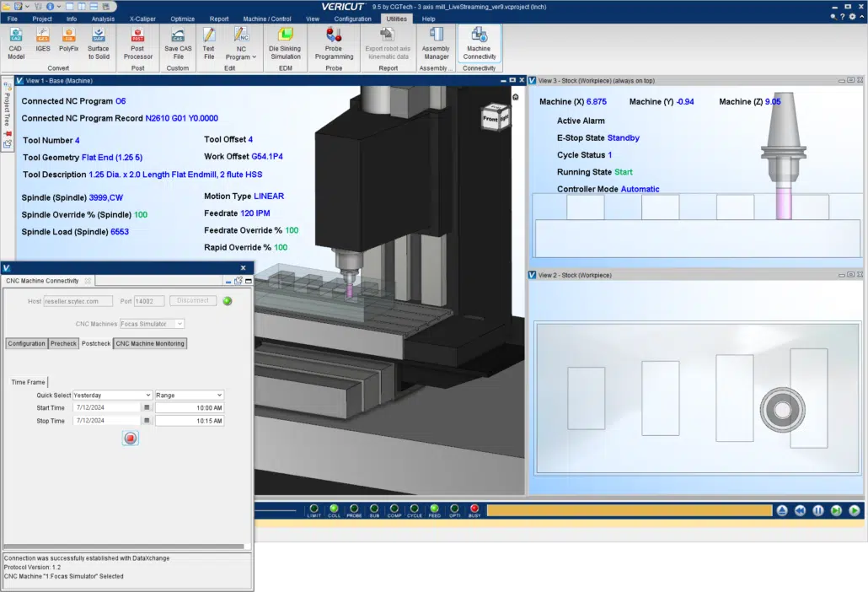Launch Probe Programming
This screenshot has width=868, height=592.
click(334, 43)
